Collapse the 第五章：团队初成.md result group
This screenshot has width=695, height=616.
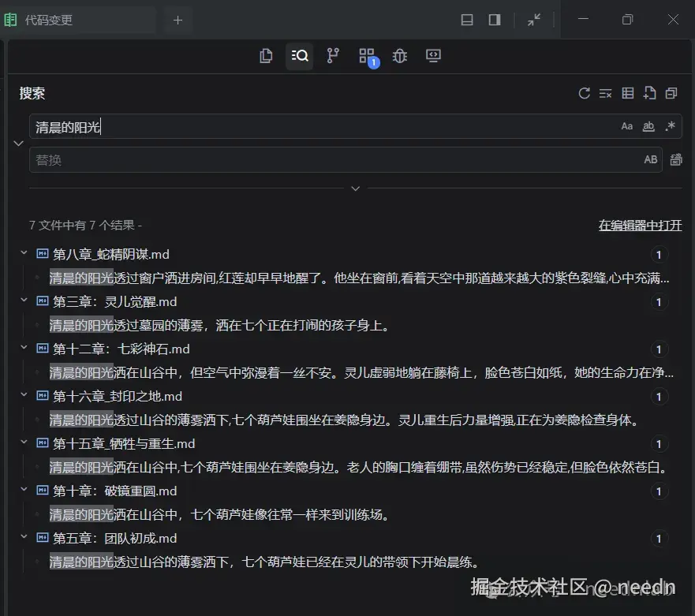tap(24, 536)
